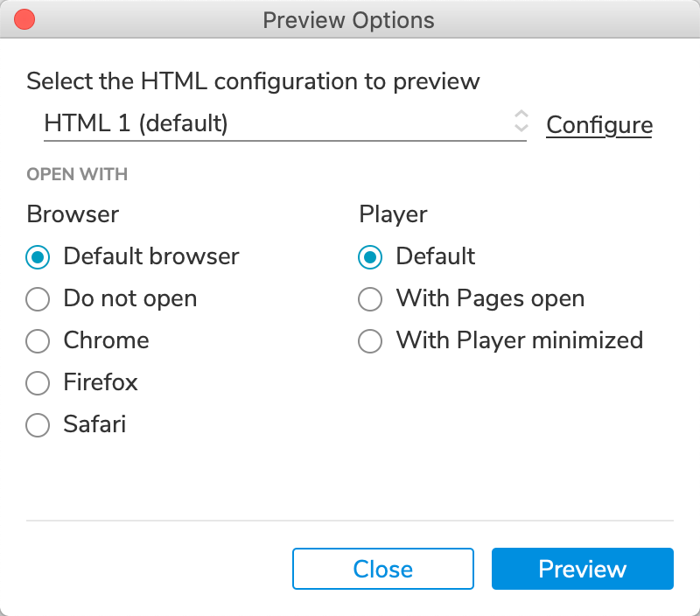Viewport: 700px width, 616px height.
Task: Enable the With Pages open player option
Action: point(370,299)
